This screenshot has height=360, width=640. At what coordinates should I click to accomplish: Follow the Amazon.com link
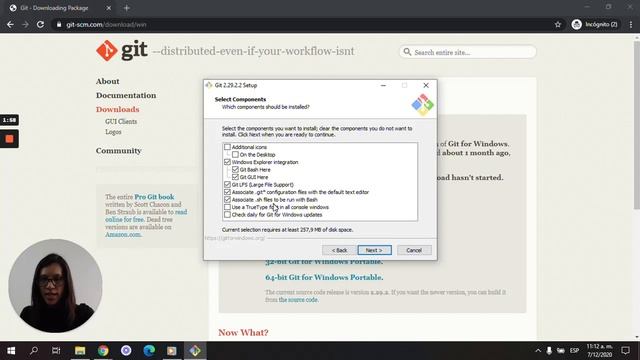click(x=123, y=235)
